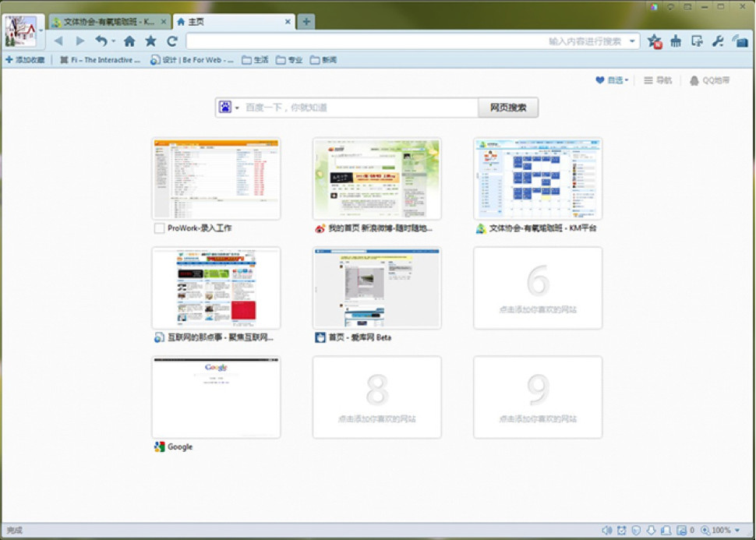Click the ad-block star icon with red badge
The image size is (756, 540).
(655, 41)
